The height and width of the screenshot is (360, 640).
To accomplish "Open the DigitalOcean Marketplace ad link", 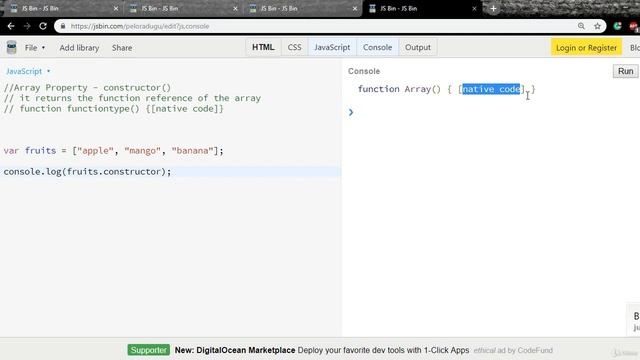I will point(322,350).
